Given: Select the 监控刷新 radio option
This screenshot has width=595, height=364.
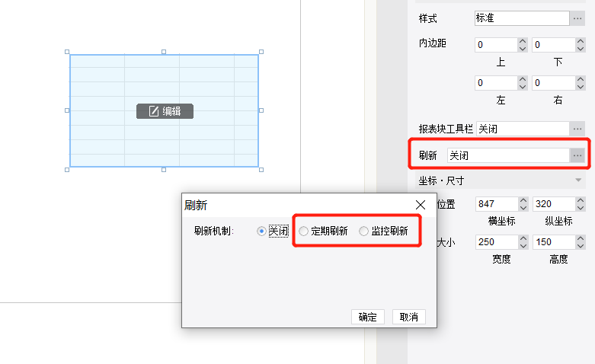Looking at the screenshot, I should point(363,231).
